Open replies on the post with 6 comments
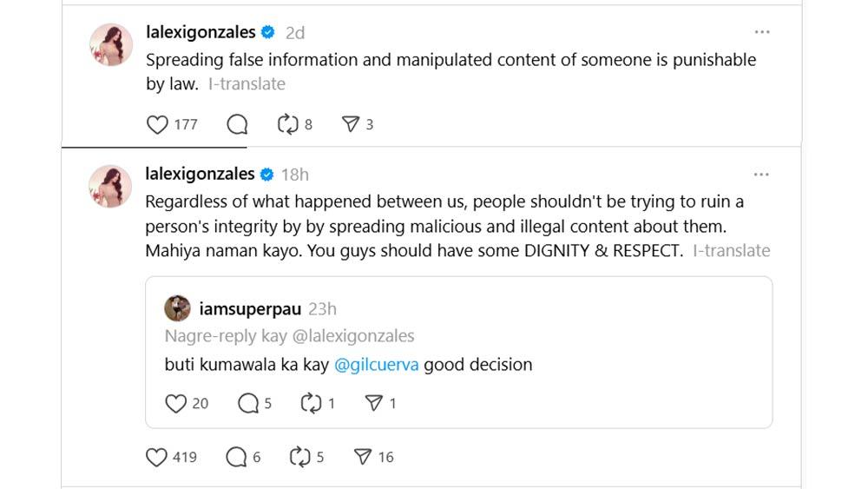 pyautogui.click(x=236, y=457)
